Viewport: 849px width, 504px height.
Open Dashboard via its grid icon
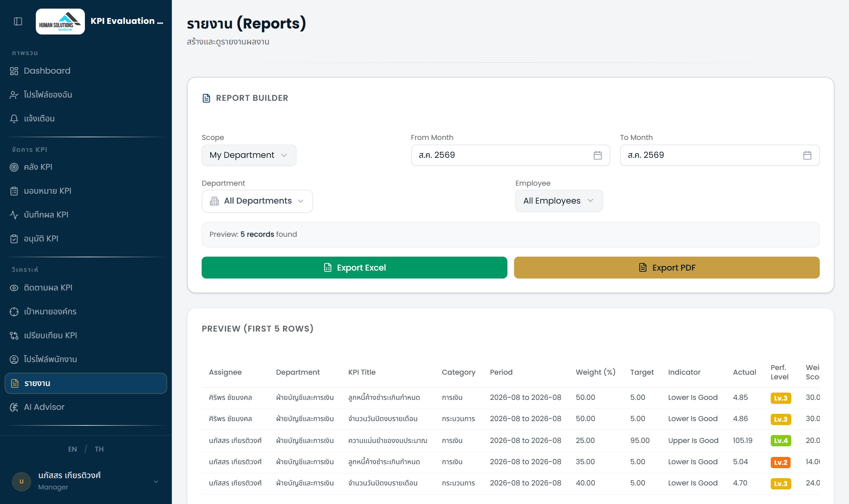[x=14, y=71]
